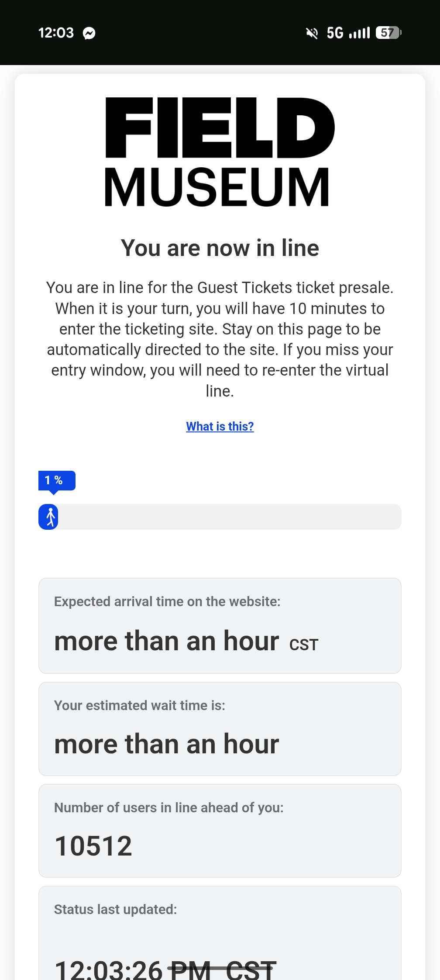This screenshot has width=440, height=980.
Task: Tap "Number of users in line" label
Action: click(169, 807)
